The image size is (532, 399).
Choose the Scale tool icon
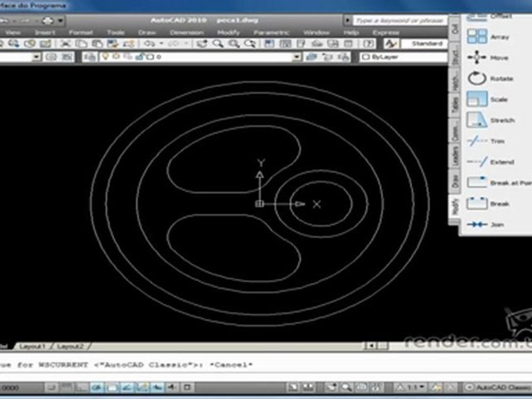pyautogui.click(x=477, y=99)
